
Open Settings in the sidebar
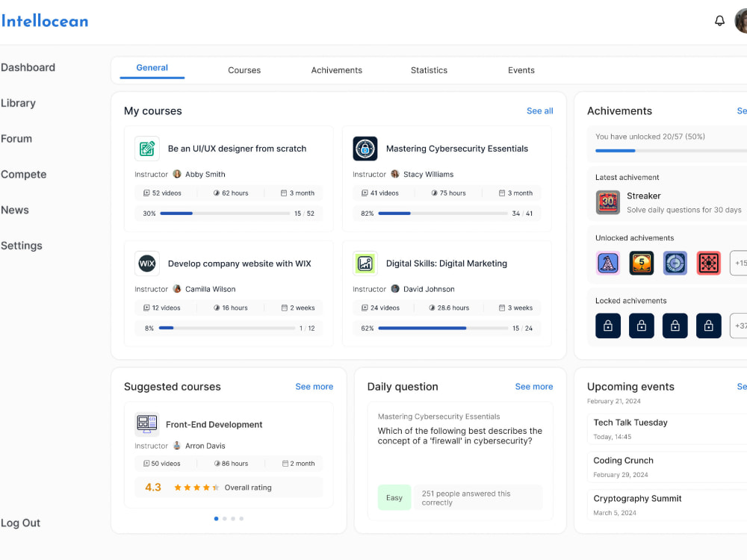[22, 246]
